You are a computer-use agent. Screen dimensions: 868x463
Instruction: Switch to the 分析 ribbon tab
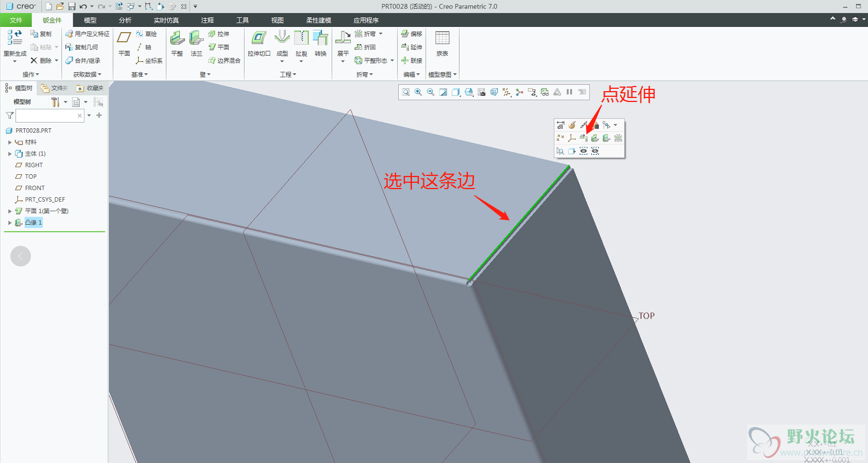click(125, 20)
